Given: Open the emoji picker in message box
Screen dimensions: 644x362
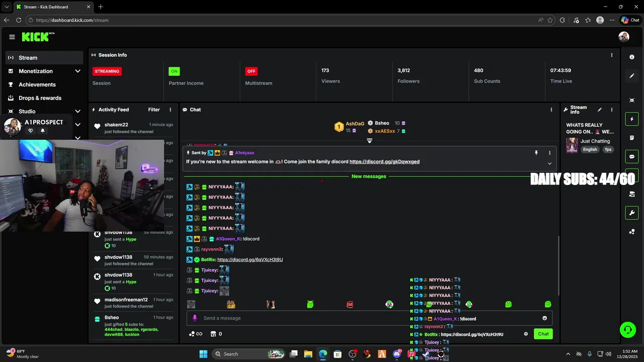Looking at the screenshot, I should [x=544, y=318].
